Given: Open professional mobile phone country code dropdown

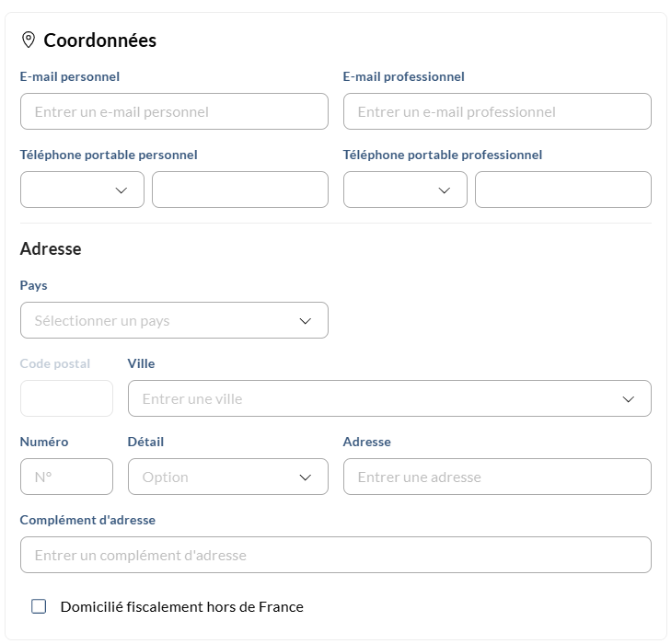Looking at the screenshot, I should click(405, 190).
